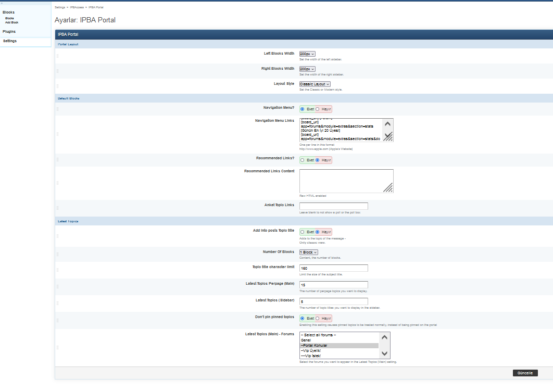Click the drag handle for Anket Topic Links row
This screenshot has height=392, width=553.
[x=57, y=208]
